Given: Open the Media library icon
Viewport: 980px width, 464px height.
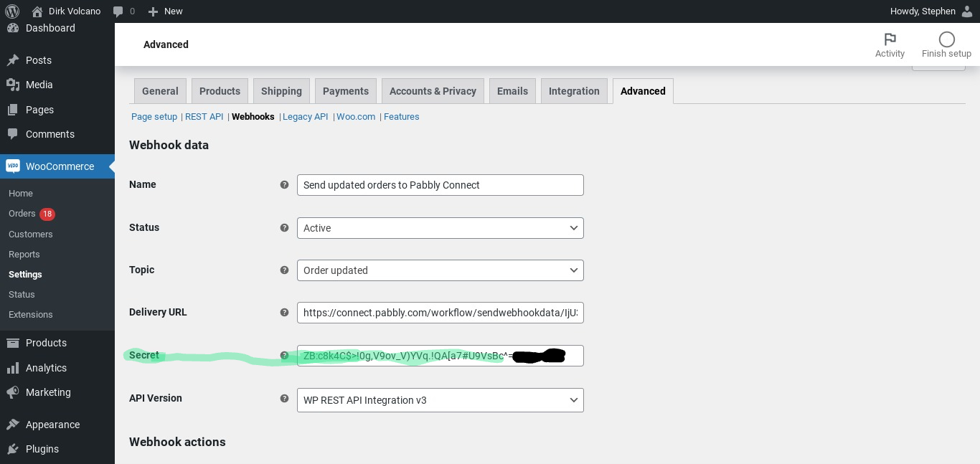Looking at the screenshot, I should point(13,85).
